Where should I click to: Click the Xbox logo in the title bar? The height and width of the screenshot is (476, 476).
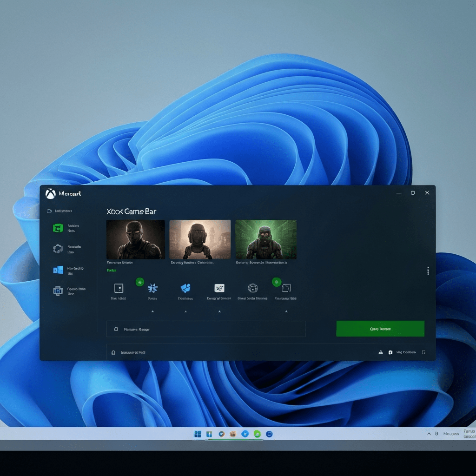pos(51,194)
